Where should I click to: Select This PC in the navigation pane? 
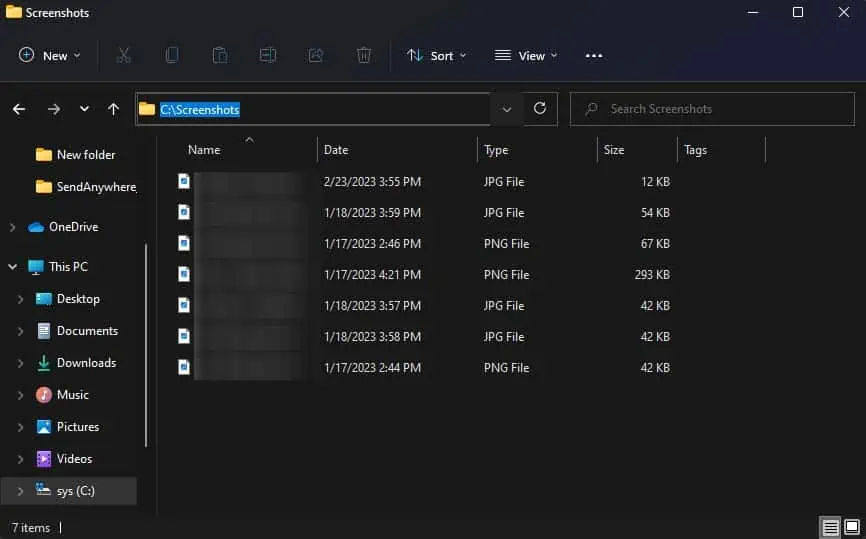pyautogui.click(x=57, y=267)
